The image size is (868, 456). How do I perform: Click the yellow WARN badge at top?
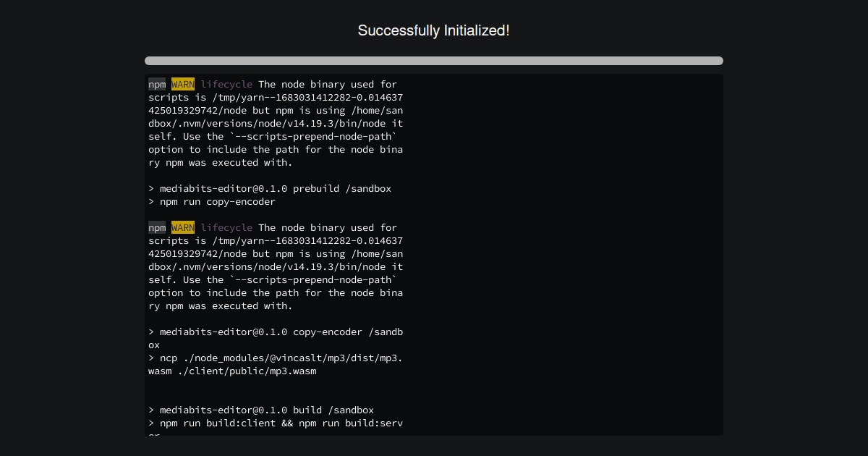coord(182,84)
